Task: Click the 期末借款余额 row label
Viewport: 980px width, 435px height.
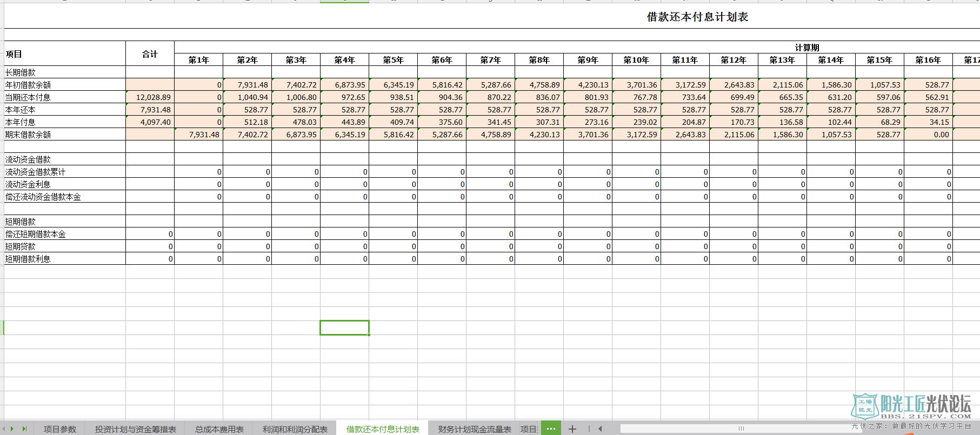Action: (28, 135)
